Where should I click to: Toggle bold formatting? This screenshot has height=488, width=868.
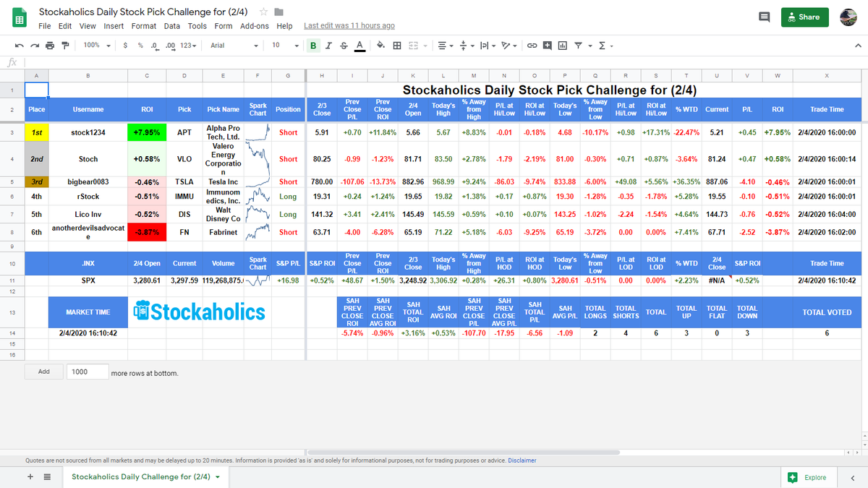313,46
